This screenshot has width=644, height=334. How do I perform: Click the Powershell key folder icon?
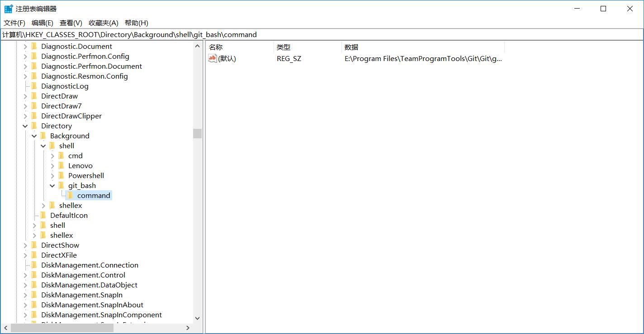coord(61,175)
